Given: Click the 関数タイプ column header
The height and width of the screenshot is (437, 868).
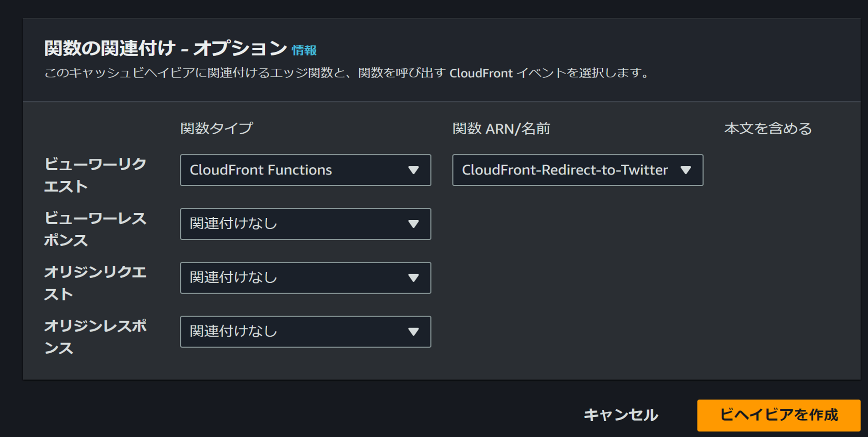Looking at the screenshot, I should click(x=216, y=128).
